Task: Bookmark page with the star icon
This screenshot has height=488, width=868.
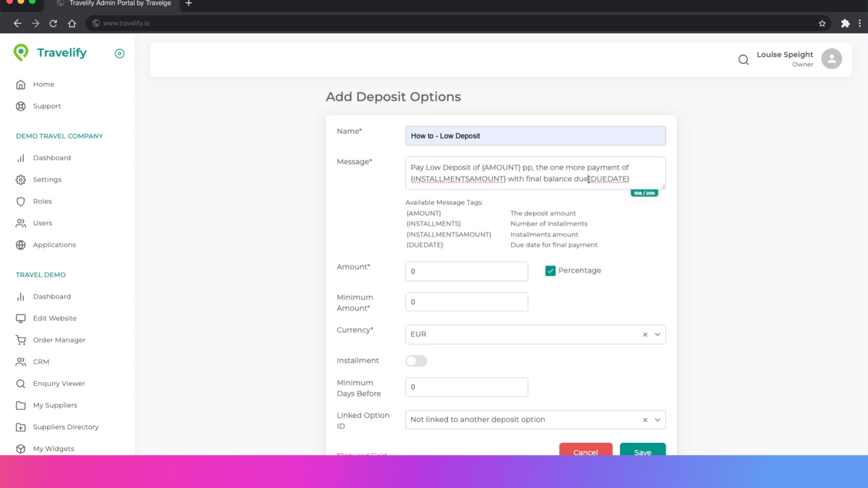Action: [822, 23]
